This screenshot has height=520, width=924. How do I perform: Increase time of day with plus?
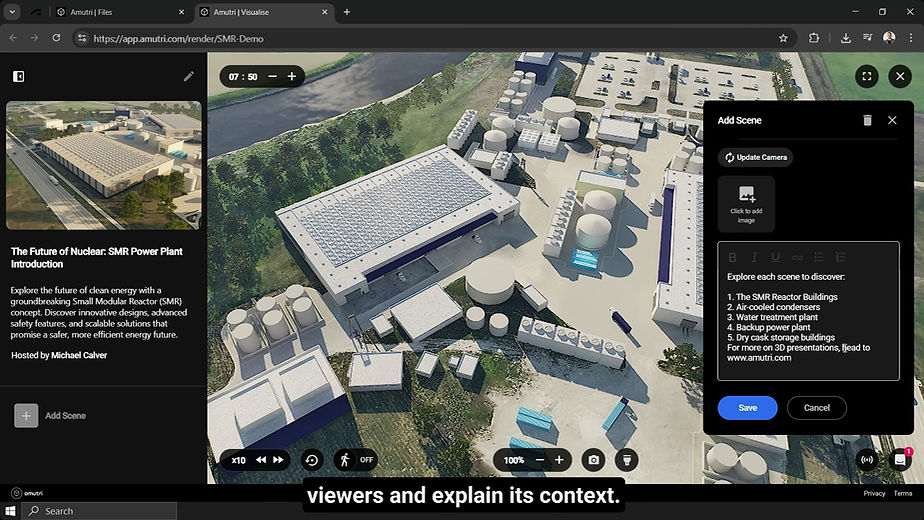[x=292, y=76]
